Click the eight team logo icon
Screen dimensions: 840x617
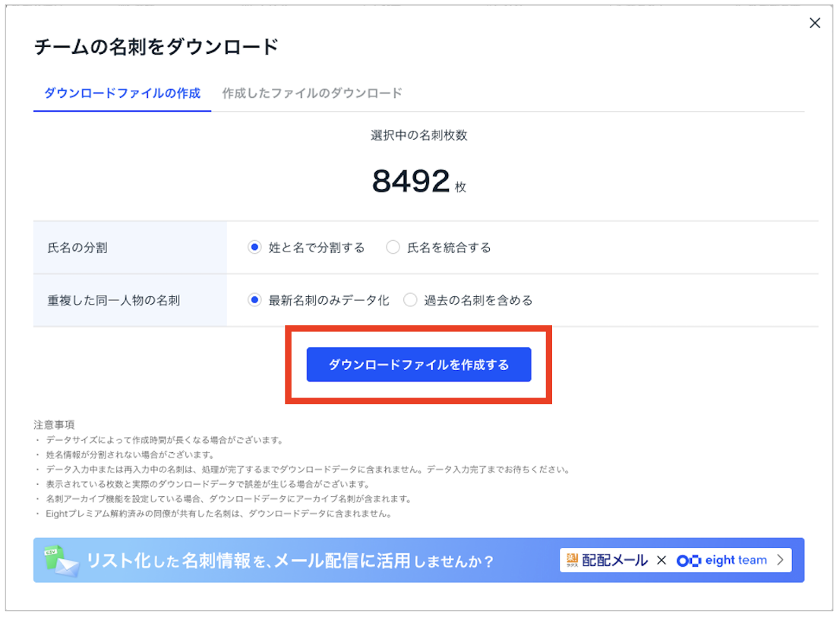(x=689, y=561)
